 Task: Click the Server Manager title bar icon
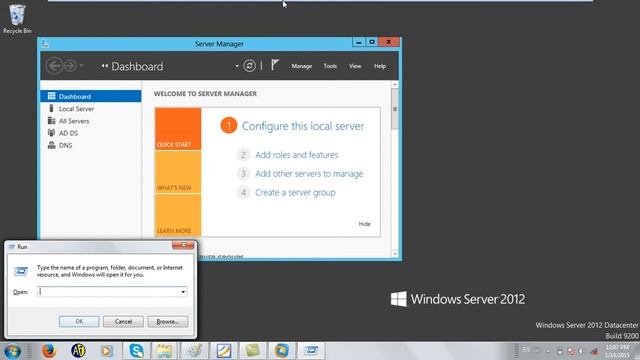click(x=45, y=44)
